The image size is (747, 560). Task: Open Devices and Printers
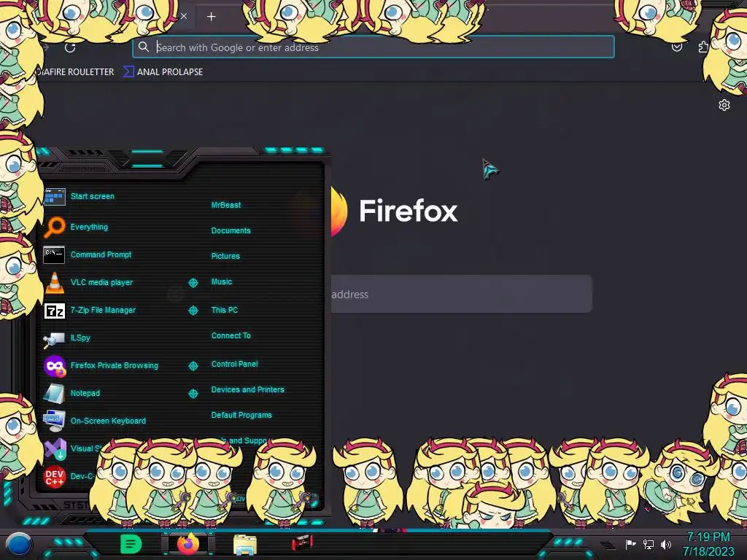[x=248, y=389]
